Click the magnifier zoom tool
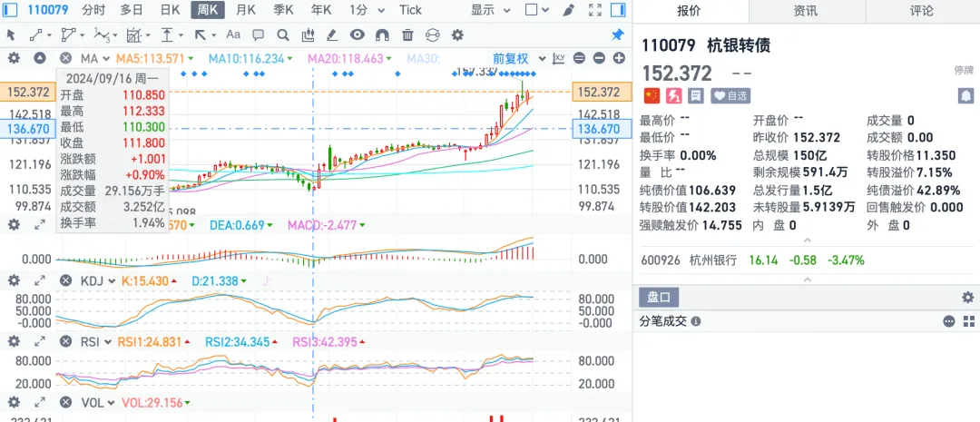This screenshot has height=422, width=980. pos(282,35)
